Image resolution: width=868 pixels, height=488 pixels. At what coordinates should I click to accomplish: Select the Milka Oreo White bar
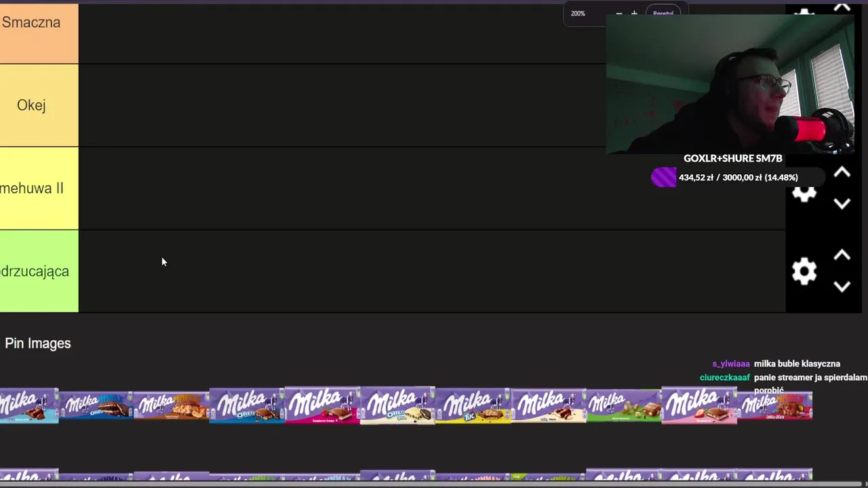click(x=397, y=405)
